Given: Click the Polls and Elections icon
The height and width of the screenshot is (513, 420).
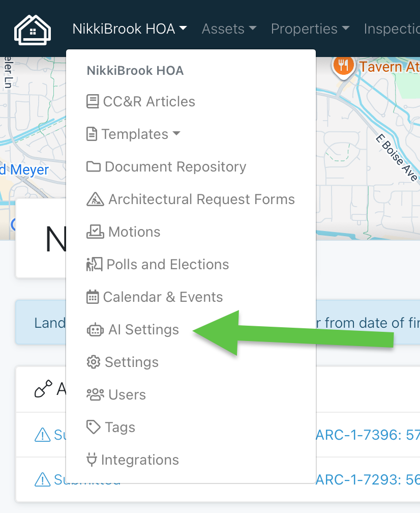Looking at the screenshot, I should 94,265.
